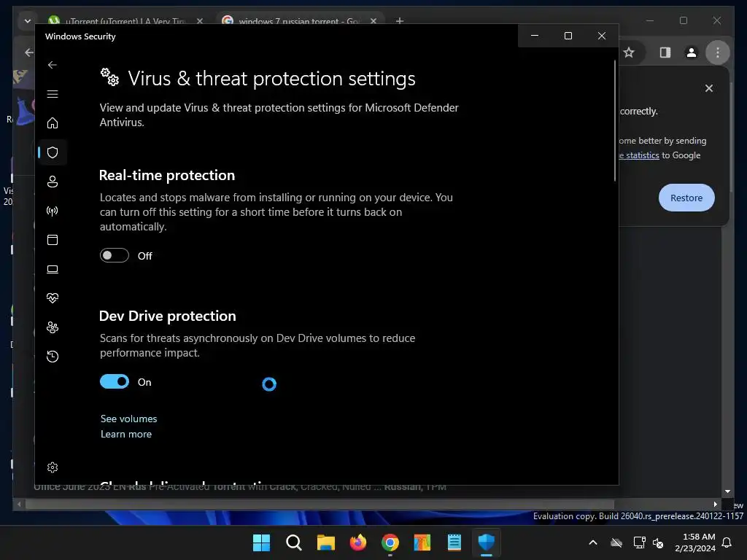Open the hamburger navigation menu

[x=53, y=94]
